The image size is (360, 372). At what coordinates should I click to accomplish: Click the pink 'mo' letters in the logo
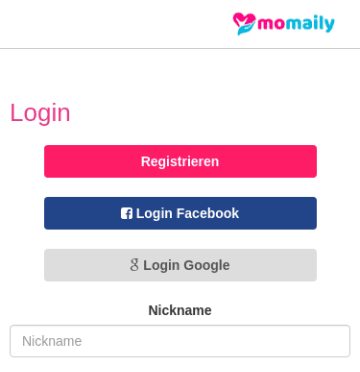click(271, 25)
